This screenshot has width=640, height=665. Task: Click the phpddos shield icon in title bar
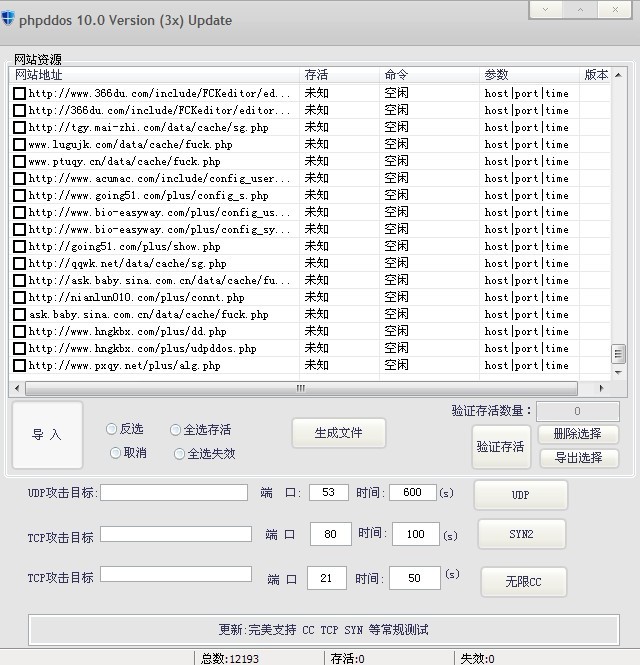[8, 19]
